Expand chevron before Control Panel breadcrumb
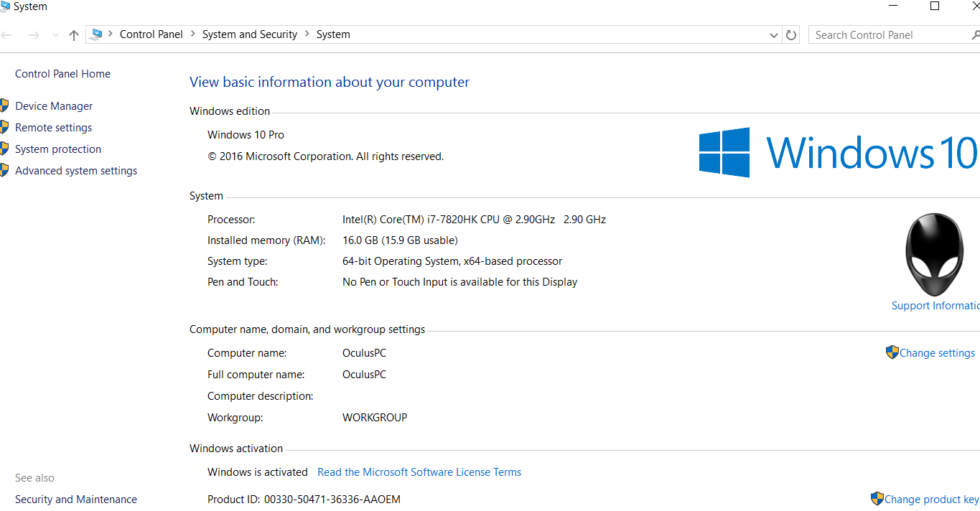Image resolution: width=980 pixels, height=511 pixels. click(x=111, y=34)
